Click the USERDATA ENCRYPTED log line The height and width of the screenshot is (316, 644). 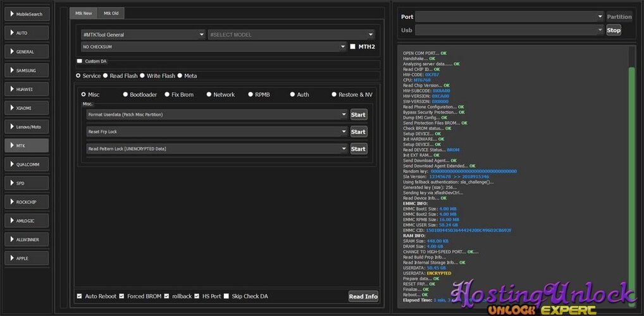(x=427, y=273)
